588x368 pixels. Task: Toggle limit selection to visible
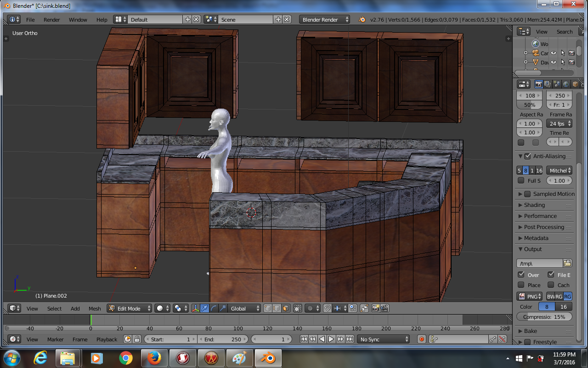point(298,308)
